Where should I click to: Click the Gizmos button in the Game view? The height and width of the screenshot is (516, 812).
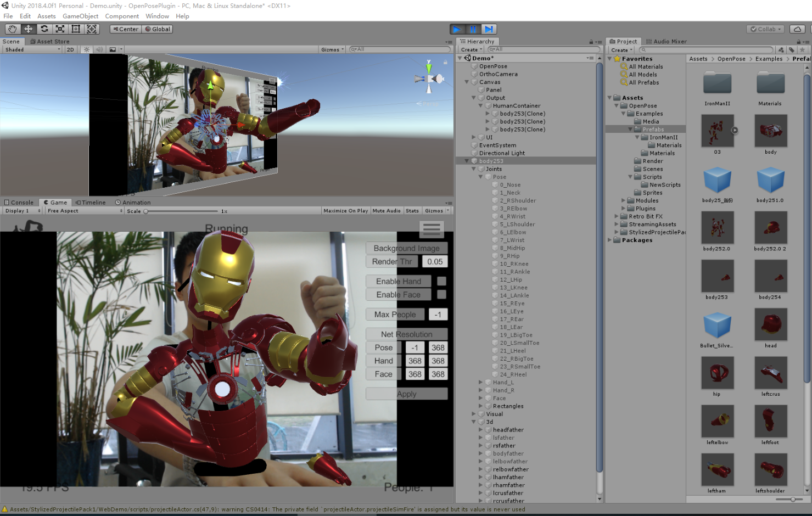tap(434, 210)
